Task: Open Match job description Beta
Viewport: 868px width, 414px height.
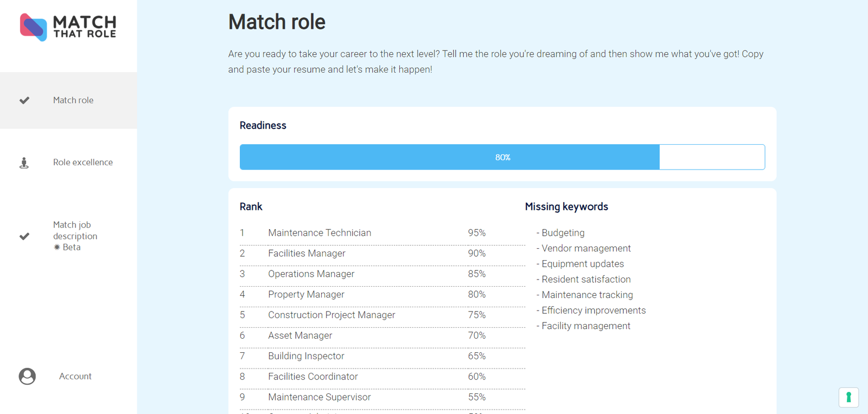Action: coord(68,236)
